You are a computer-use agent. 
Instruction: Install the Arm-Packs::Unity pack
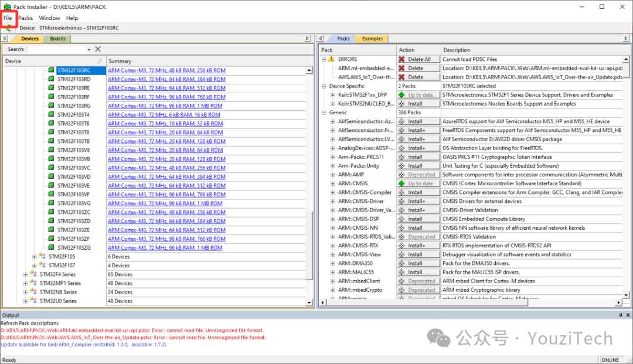(x=418, y=166)
